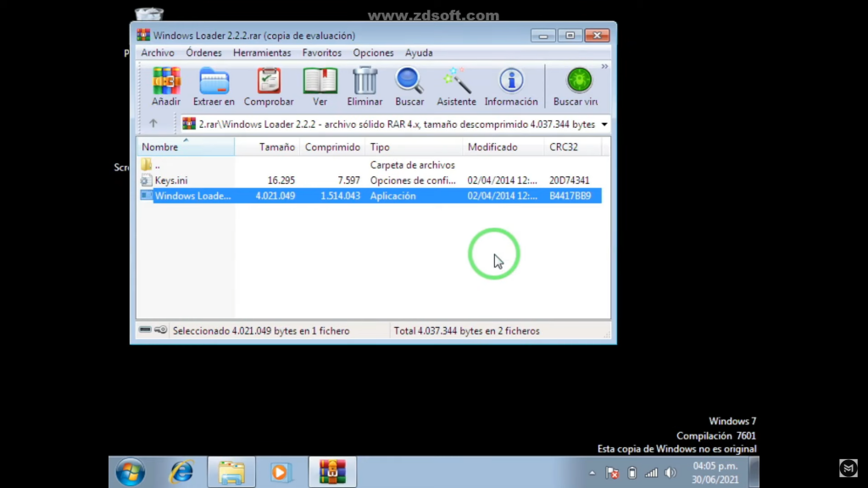Click the key password icon in status bar
The height and width of the screenshot is (488, 868).
160,330
